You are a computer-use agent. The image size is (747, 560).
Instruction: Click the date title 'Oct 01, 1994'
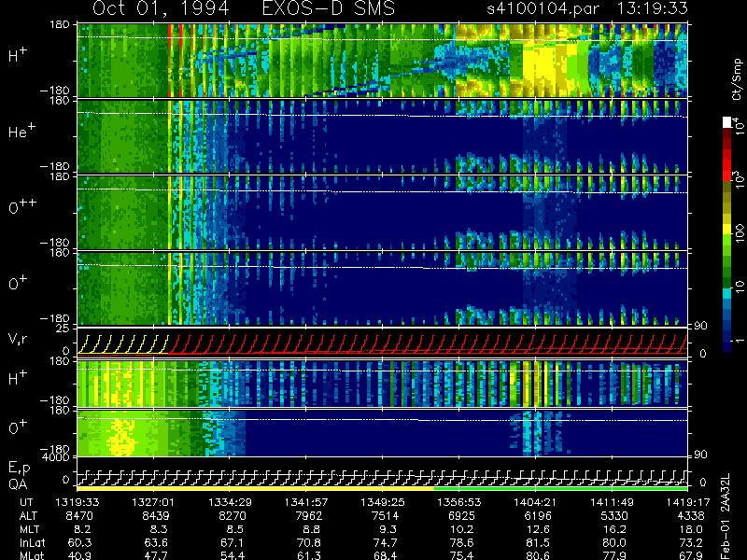(x=161, y=9)
